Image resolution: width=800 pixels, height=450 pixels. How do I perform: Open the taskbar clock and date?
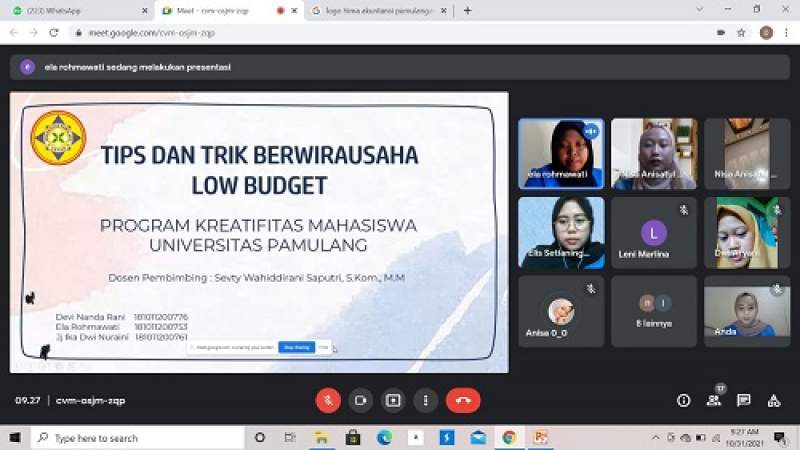point(745,438)
